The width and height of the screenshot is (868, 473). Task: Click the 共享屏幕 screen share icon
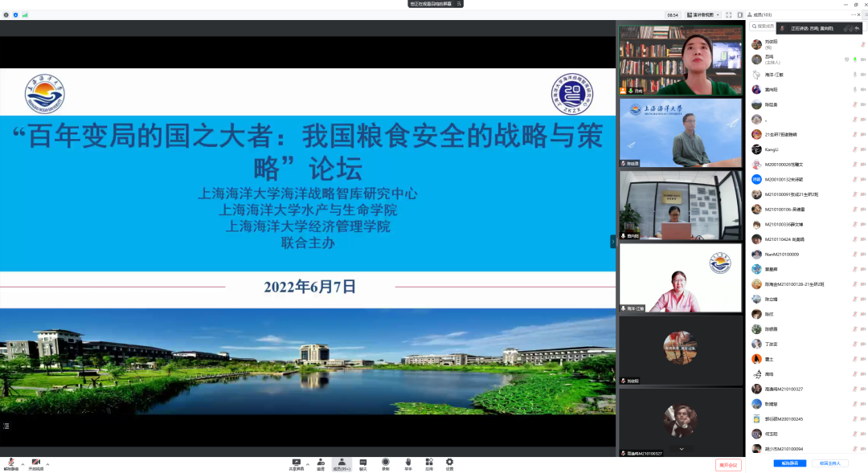(x=296, y=463)
